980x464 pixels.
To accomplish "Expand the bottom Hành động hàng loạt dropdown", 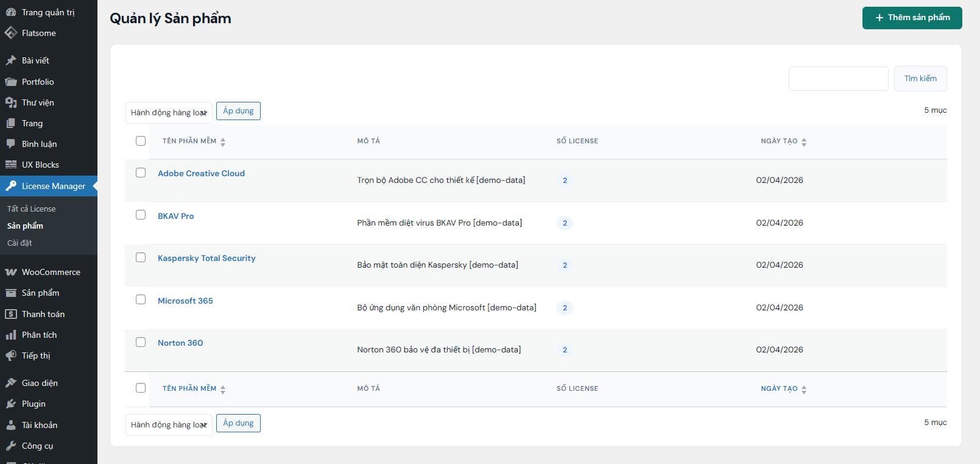I will pos(169,424).
